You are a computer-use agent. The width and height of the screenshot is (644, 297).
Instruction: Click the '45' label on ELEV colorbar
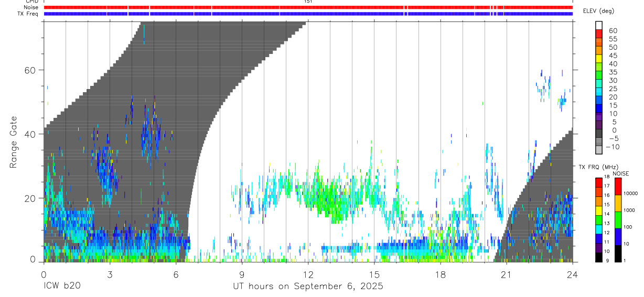click(612, 56)
